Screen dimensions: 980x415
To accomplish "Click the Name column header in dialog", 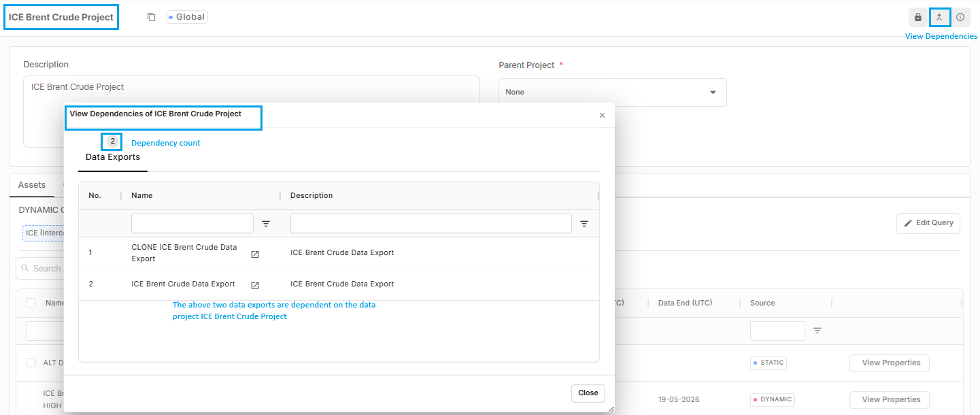I will coord(142,195).
